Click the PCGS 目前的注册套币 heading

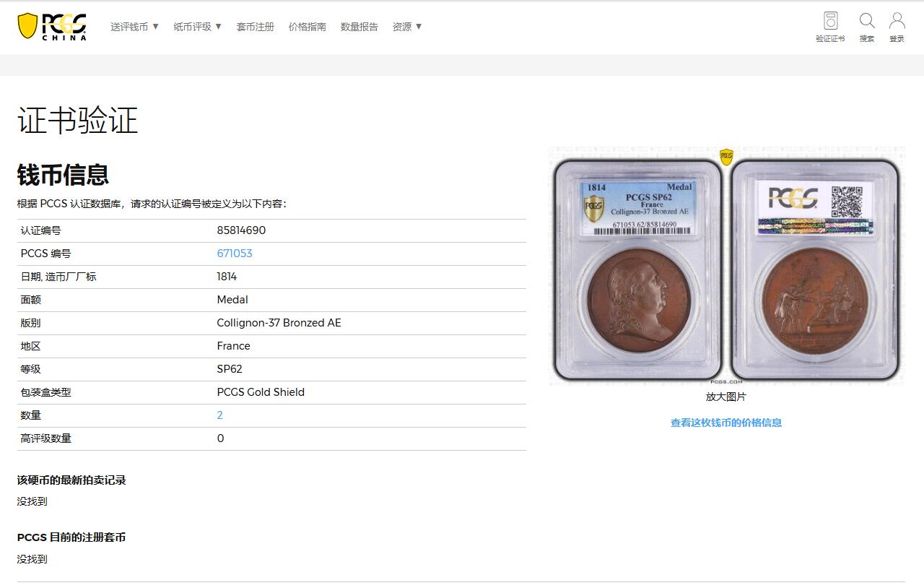point(71,537)
